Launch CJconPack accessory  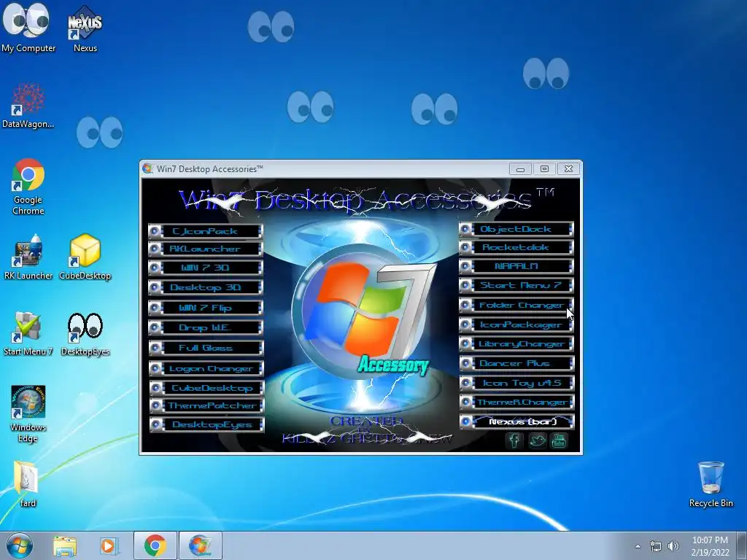tap(205, 231)
